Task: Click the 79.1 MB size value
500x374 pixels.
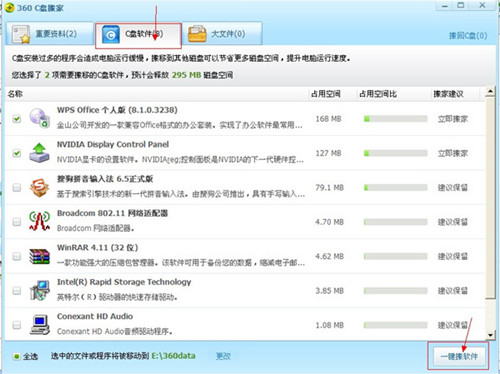Action: coord(329,187)
